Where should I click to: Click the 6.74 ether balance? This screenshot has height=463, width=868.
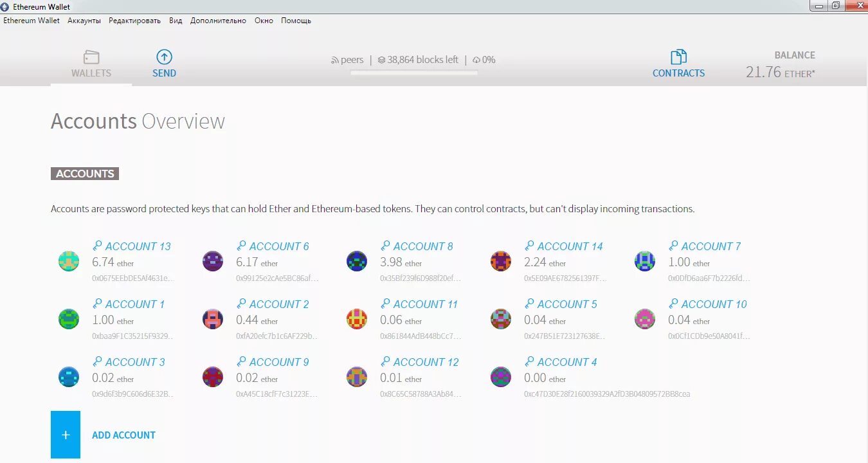113,262
